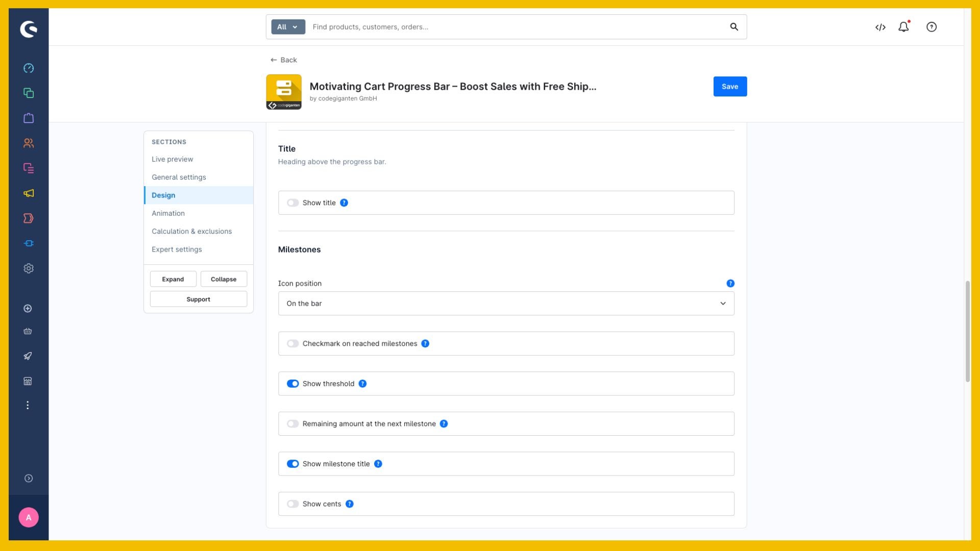Open the Extensions plug icon
This screenshot has width=980, height=551.
pyautogui.click(x=29, y=243)
